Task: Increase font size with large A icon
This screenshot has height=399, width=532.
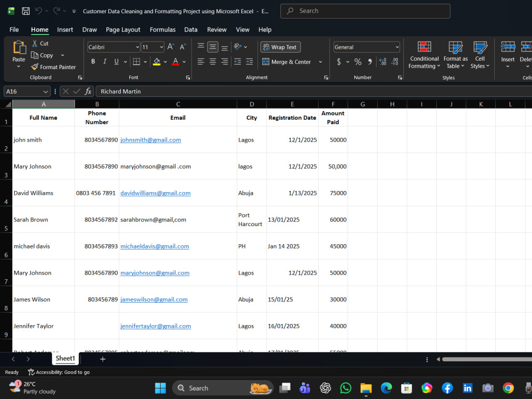Action: click(171, 47)
